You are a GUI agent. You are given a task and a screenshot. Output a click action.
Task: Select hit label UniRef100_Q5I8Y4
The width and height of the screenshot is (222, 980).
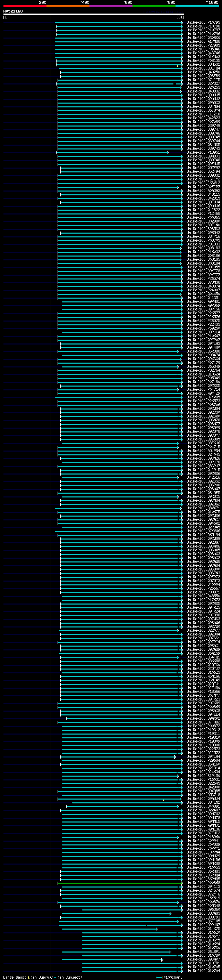[203, 110]
